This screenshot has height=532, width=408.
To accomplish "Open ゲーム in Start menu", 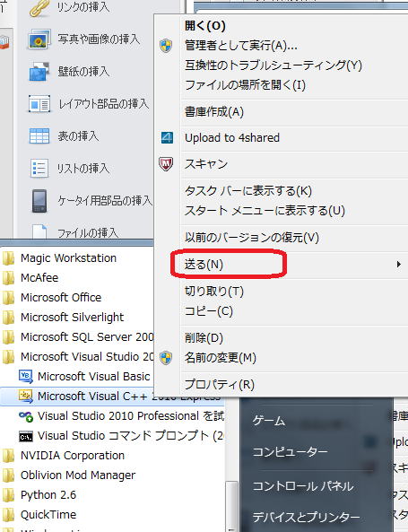I will click(269, 421).
